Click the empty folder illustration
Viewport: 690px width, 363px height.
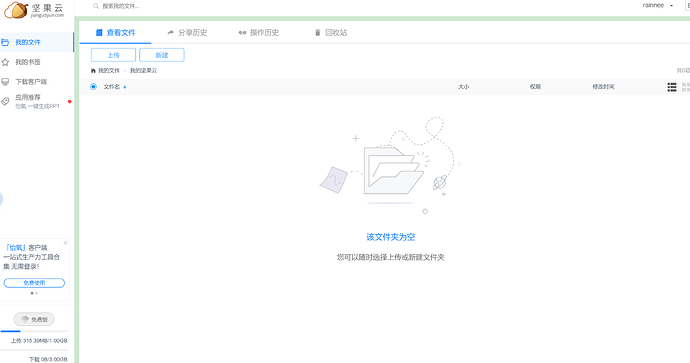(x=391, y=165)
